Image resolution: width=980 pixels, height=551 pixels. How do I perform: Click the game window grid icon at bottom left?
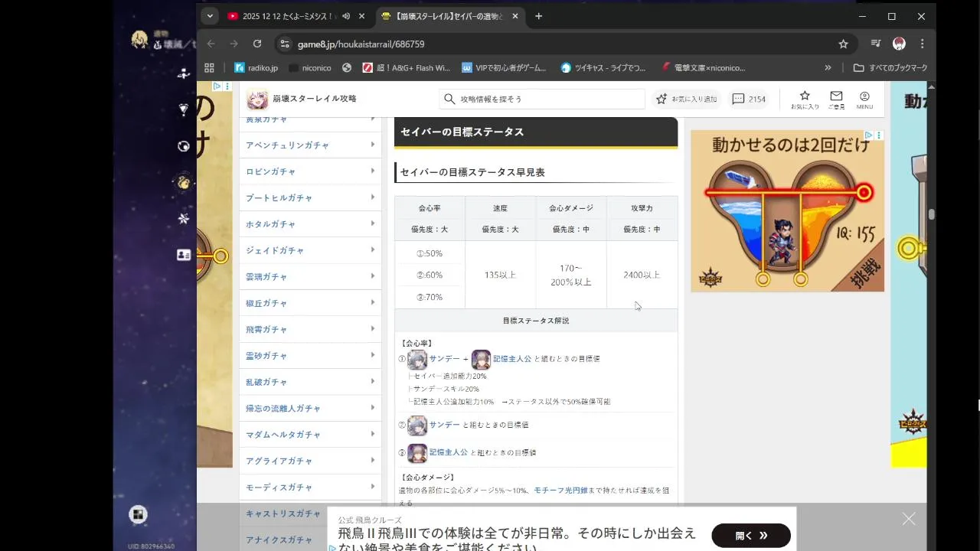[138, 515]
